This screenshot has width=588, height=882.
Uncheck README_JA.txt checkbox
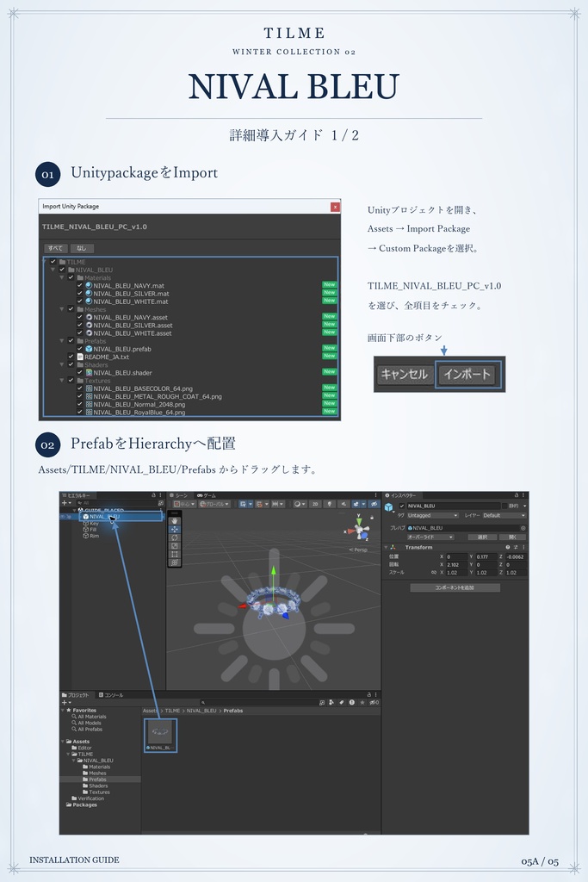pos(71,357)
